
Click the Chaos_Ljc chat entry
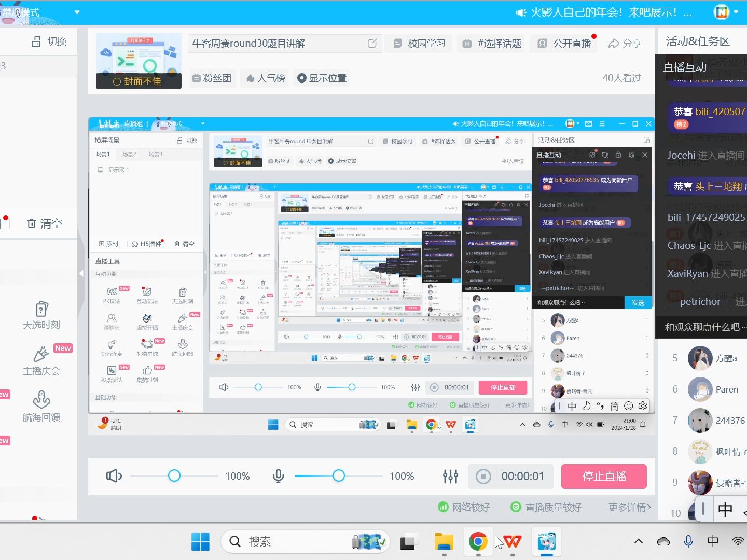(707, 245)
